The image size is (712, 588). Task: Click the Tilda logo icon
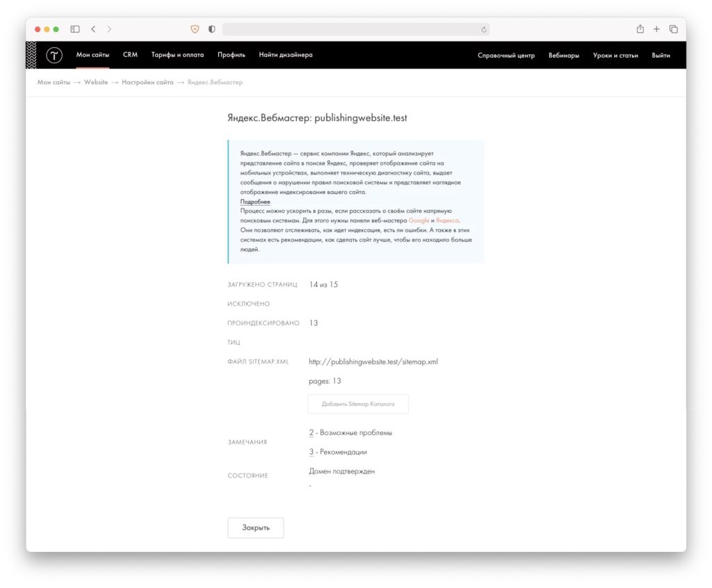(x=54, y=56)
